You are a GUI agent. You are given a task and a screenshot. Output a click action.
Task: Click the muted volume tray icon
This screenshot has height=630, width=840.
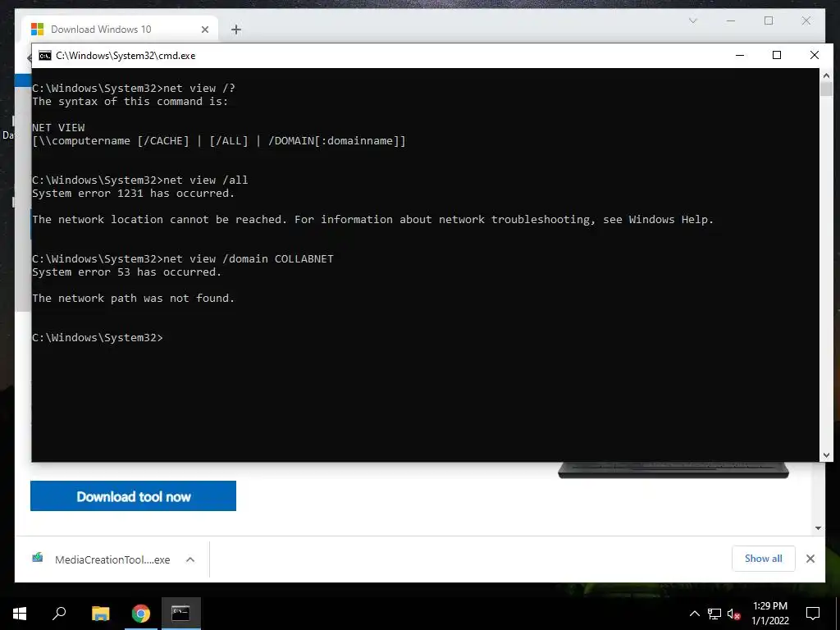[733, 614]
